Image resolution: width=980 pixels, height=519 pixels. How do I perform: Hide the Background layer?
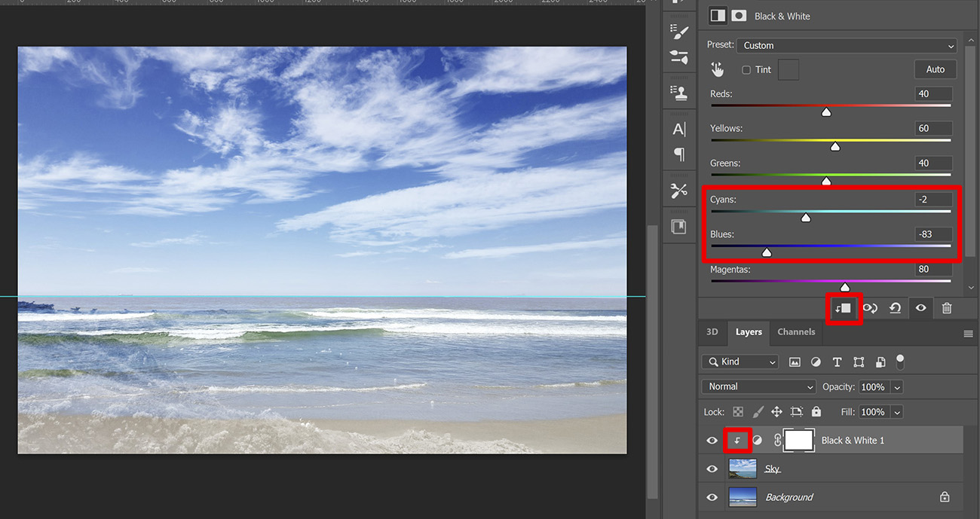tap(712, 497)
